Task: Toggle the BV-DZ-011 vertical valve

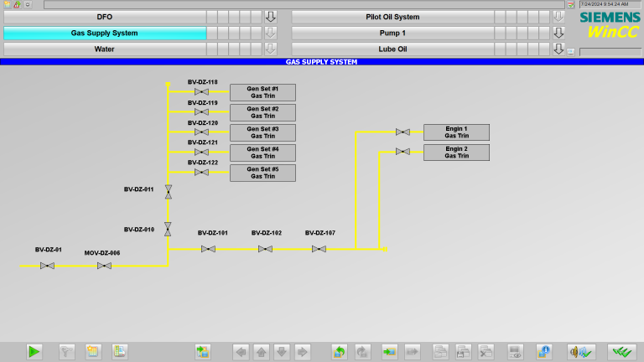Action: click(x=168, y=192)
